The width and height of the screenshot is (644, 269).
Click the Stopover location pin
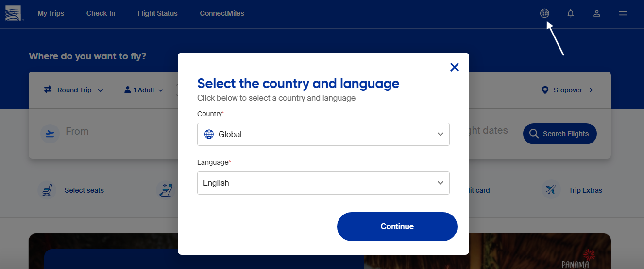point(545,90)
